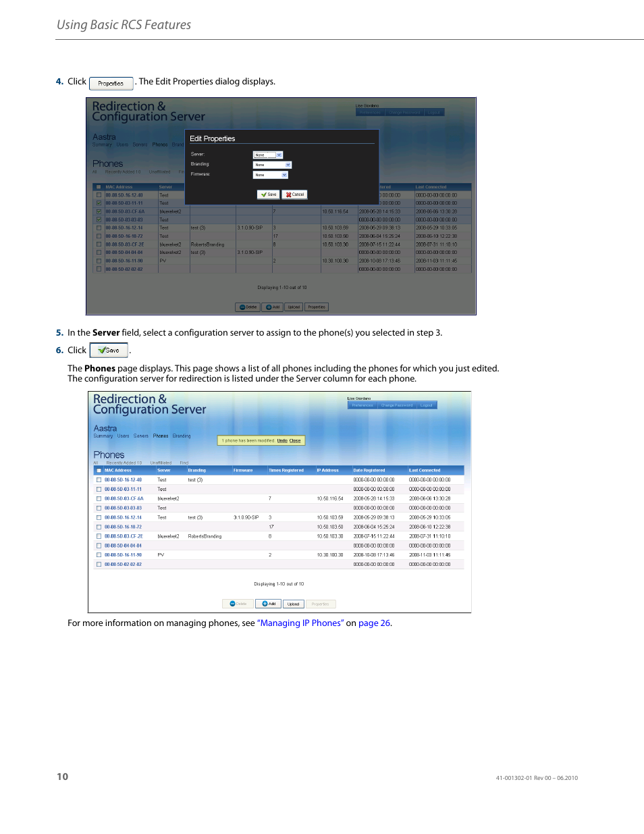Open MAC 00-08-5D-03-CF-2E in lower screenshot
The image size is (644, 834).
[x=124, y=536]
